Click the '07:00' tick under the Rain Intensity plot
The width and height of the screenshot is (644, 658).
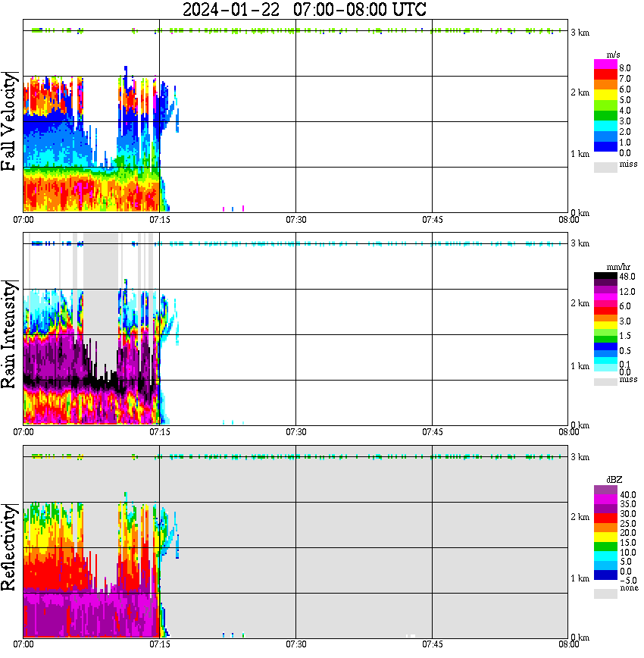click(23, 432)
